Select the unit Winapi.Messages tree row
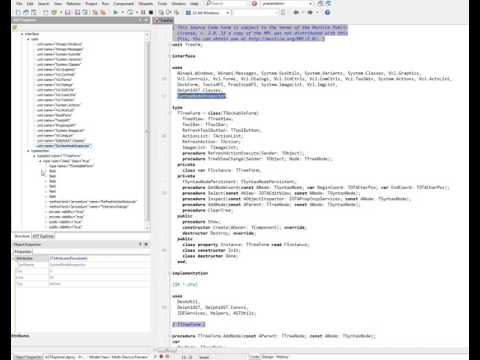This screenshot has height=360, width=480. [x=60, y=49]
